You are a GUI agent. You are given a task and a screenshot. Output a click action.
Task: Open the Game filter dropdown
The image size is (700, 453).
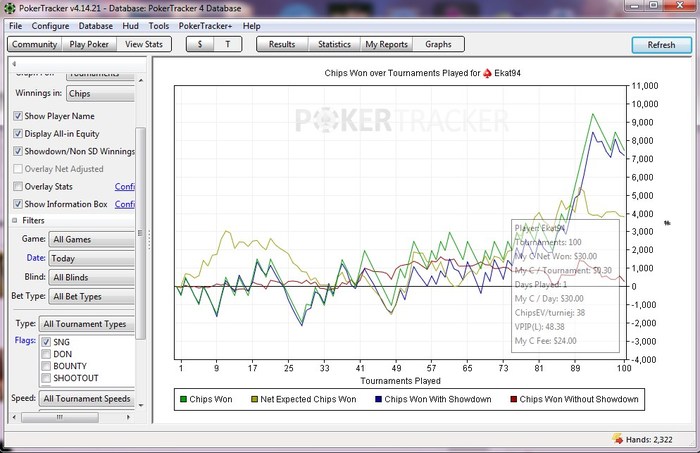click(92, 239)
